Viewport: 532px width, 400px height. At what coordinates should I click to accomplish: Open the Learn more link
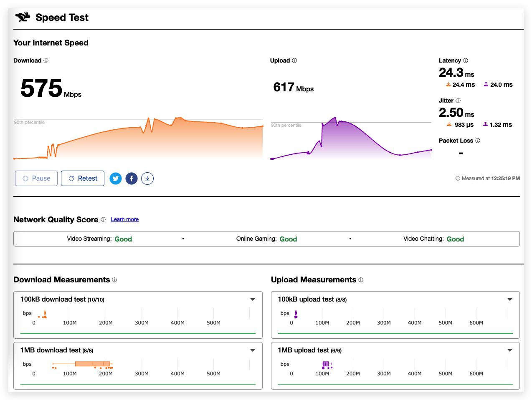point(124,219)
